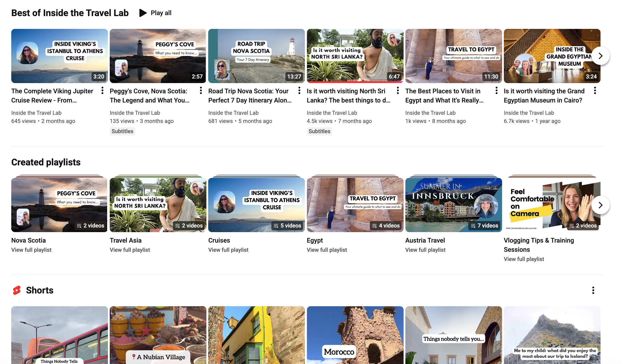Screen dimensions: 622x364
Task: Click the Play all button
Action: tap(155, 13)
